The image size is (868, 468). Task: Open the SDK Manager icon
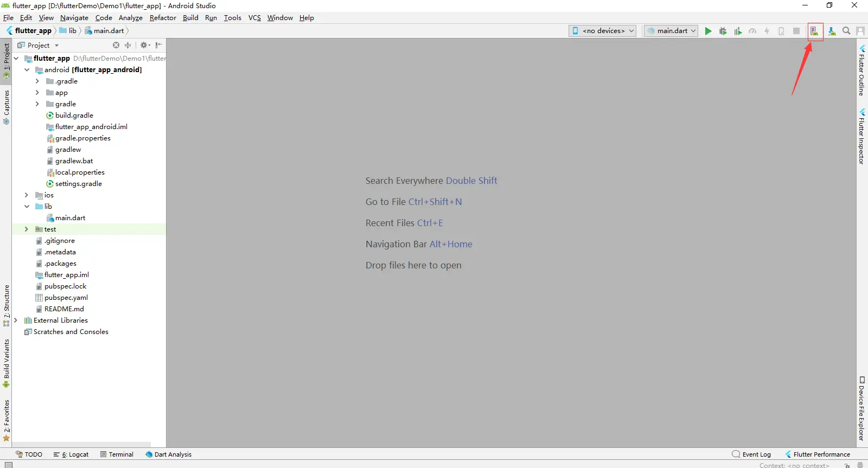pyautogui.click(x=832, y=31)
